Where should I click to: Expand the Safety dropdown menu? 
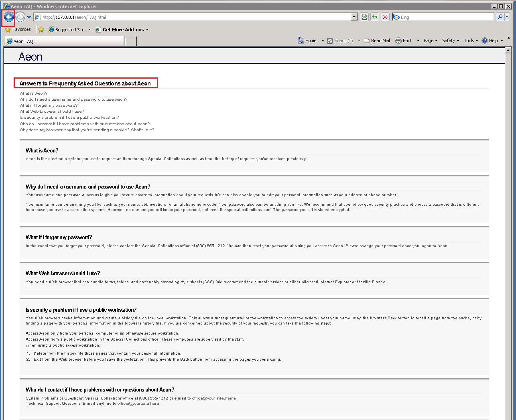coord(450,40)
